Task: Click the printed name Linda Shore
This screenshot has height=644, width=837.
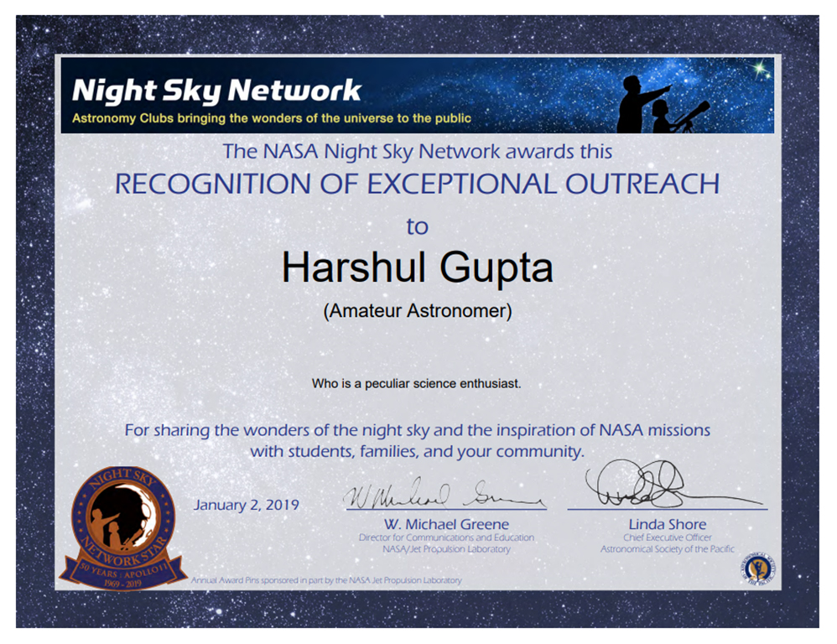Action: coord(668,524)
